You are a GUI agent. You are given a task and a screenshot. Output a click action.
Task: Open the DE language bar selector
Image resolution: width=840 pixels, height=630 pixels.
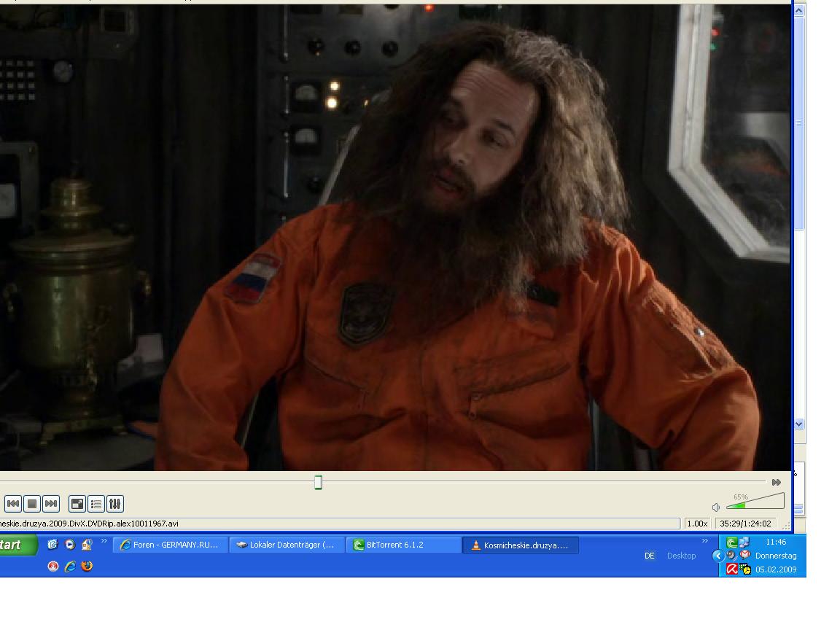click(649, 556)
